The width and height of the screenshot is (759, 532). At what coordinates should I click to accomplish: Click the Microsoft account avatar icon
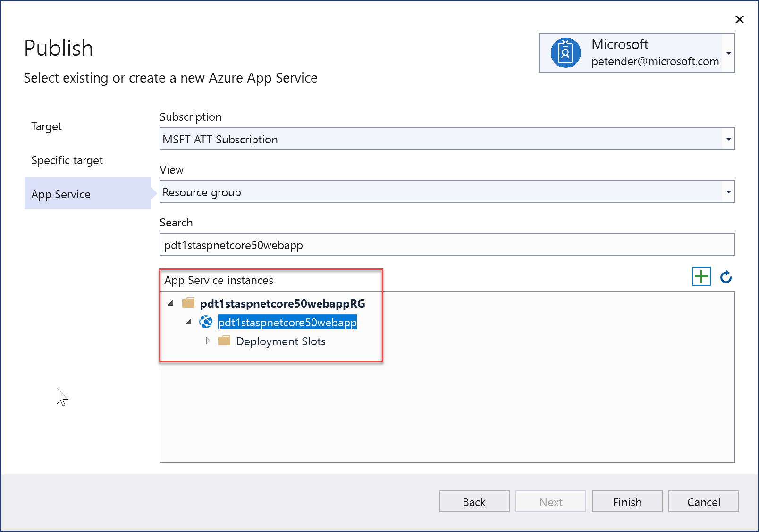(565, 53)
